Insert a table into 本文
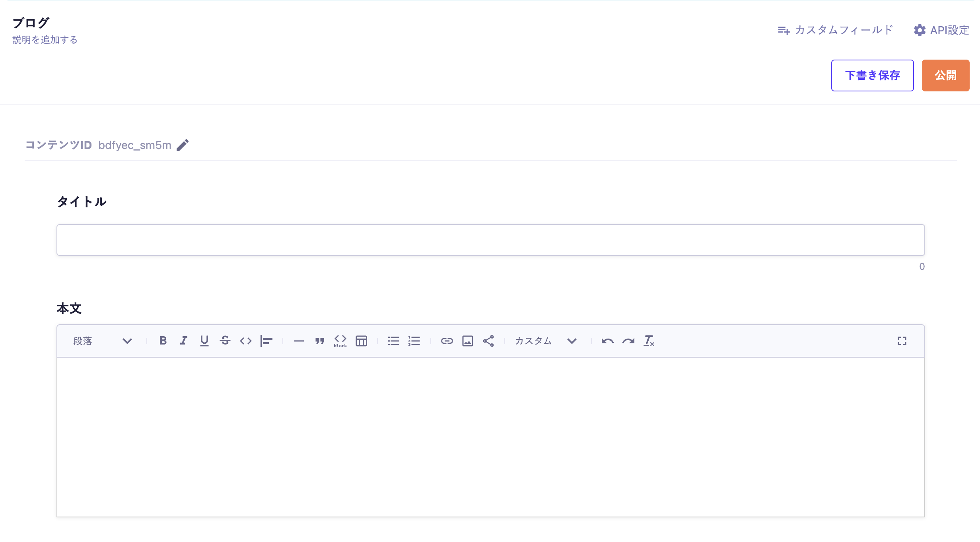This screenshot has height=542, width=980. point(361,341)
